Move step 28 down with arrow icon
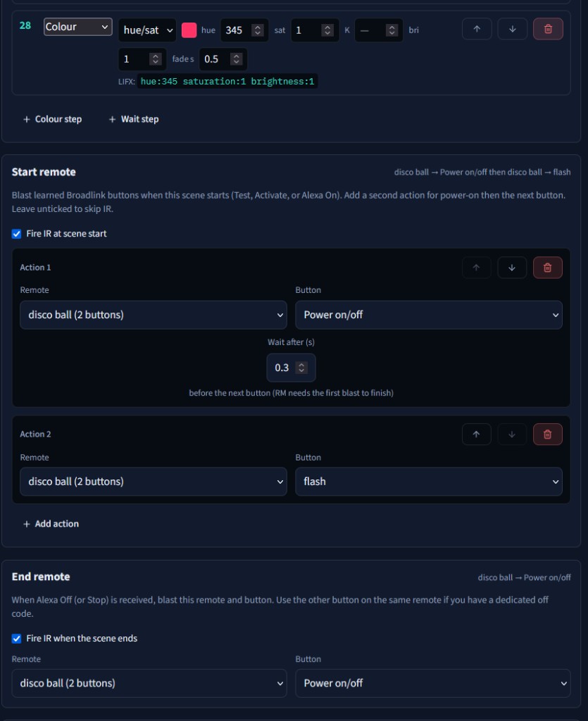 512,29
